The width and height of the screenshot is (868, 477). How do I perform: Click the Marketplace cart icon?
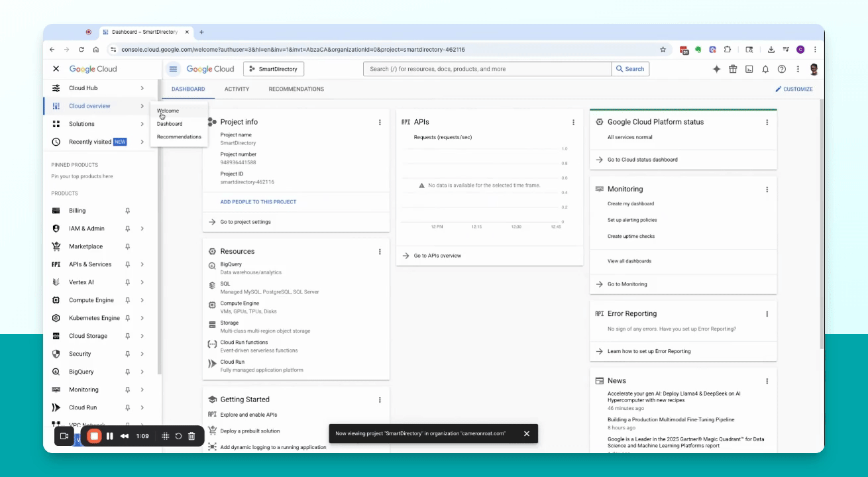coord(56,246)
